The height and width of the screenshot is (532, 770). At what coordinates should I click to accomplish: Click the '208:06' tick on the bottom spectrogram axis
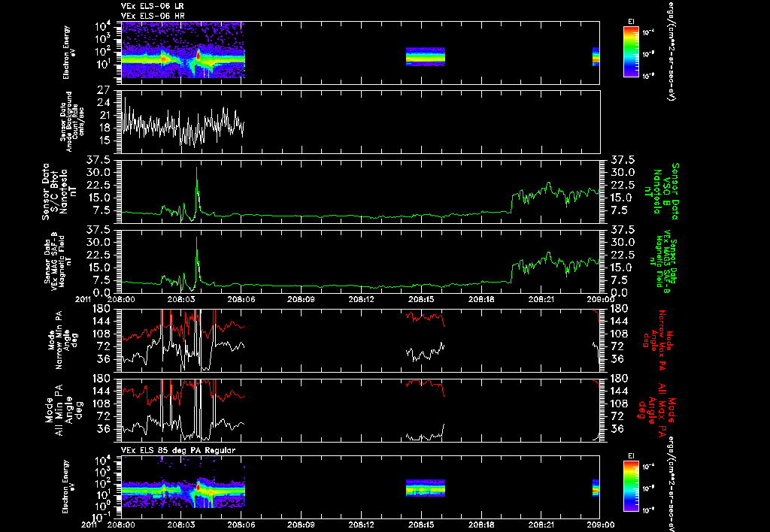(x=241, y=524)
